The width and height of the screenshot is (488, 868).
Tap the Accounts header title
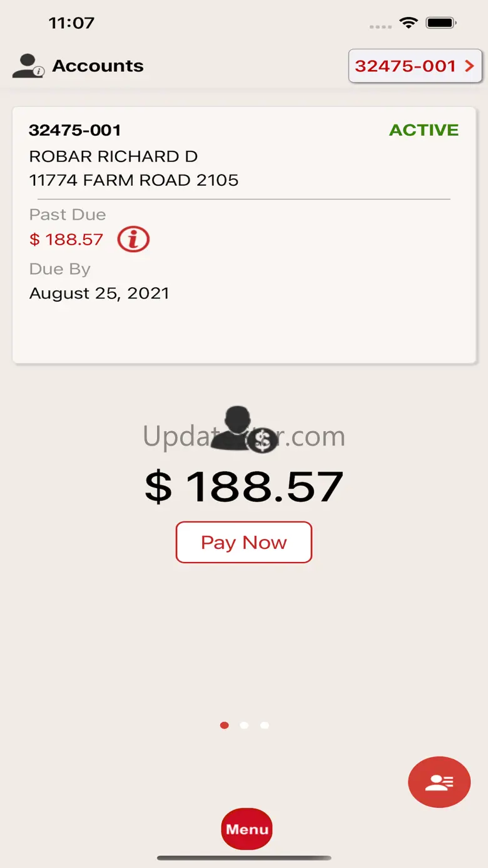coord(98,66)
